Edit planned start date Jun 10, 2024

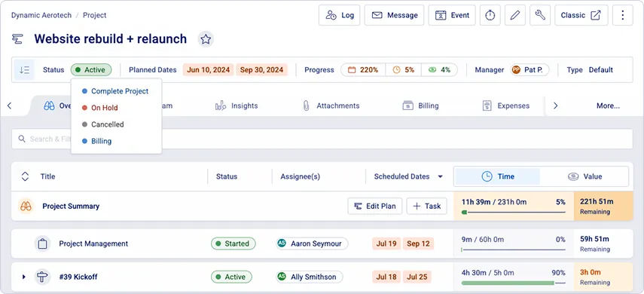pyautogui.click(x=208, y=70)
